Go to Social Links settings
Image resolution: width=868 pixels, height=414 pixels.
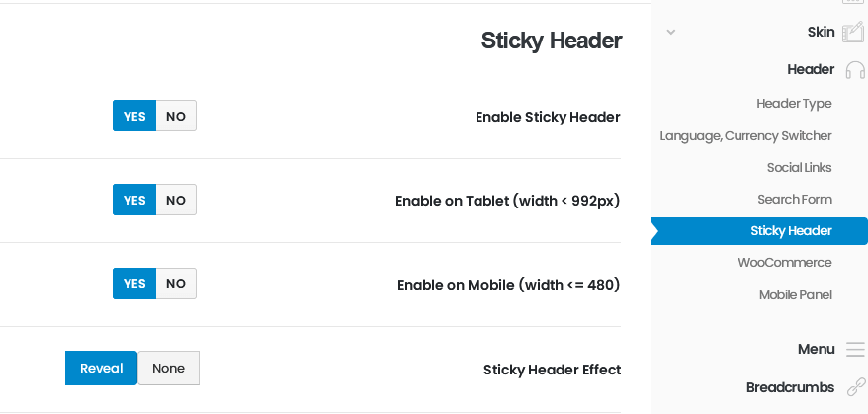tap(799, 168)
